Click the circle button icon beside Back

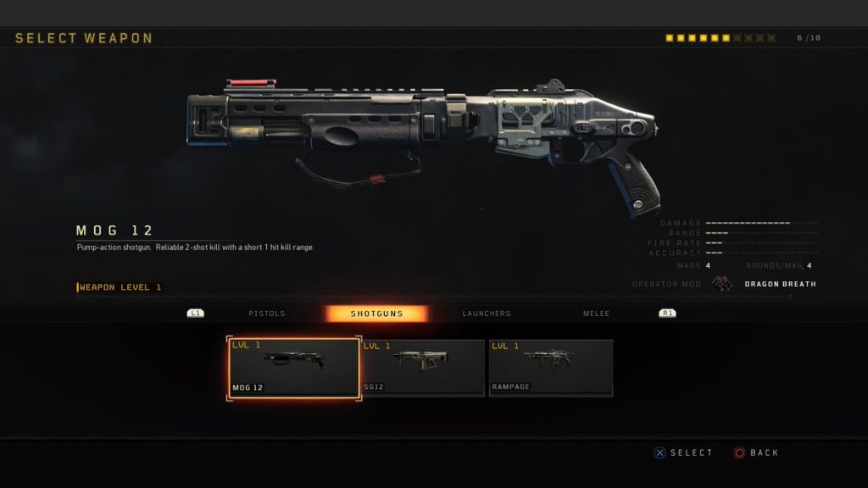click(739, 452)
